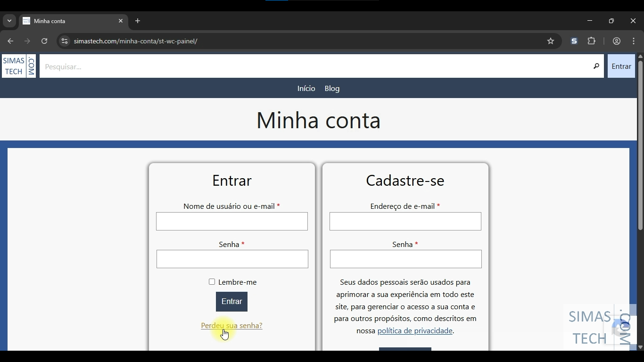Toggle the Lembre-me checkbox
This screenshot has width=644, height=362.
pos(212,281)
